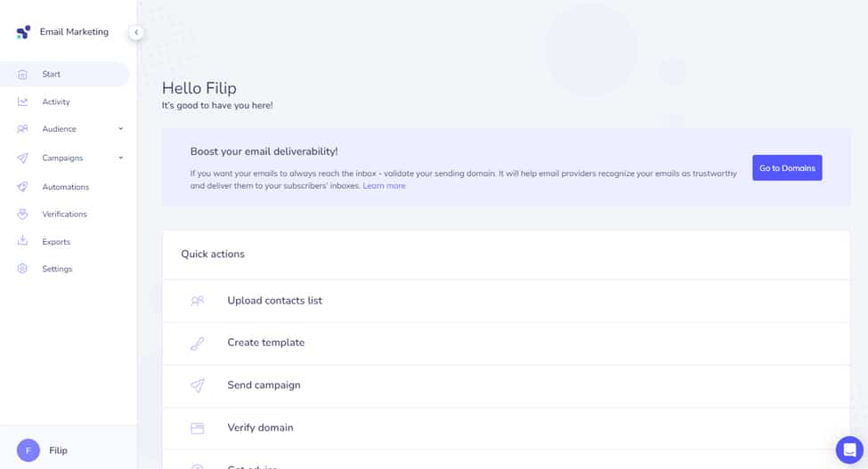The width and height of the screenshot is (868, 469).
Task: Go to the Automations menu item
Action: [65, 187]
